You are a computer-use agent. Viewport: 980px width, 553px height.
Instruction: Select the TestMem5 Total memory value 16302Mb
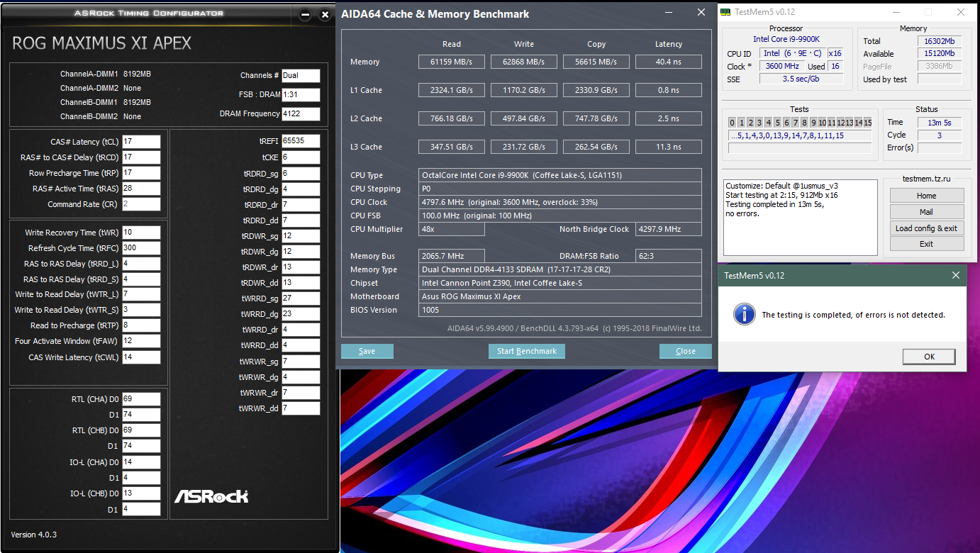[940, 41]
